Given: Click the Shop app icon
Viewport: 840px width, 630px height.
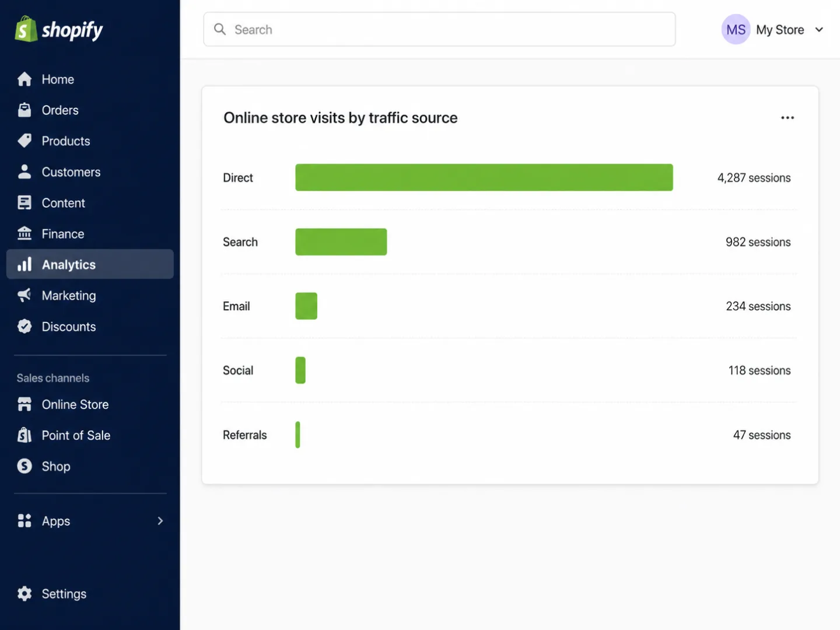Looking at the screenshot, I should click(24, 466).
